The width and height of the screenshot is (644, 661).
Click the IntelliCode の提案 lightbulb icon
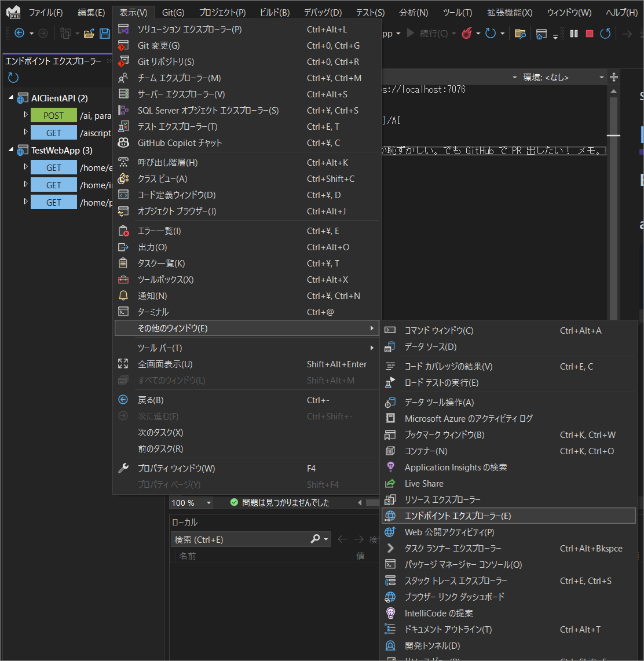[x=391, y=613]
